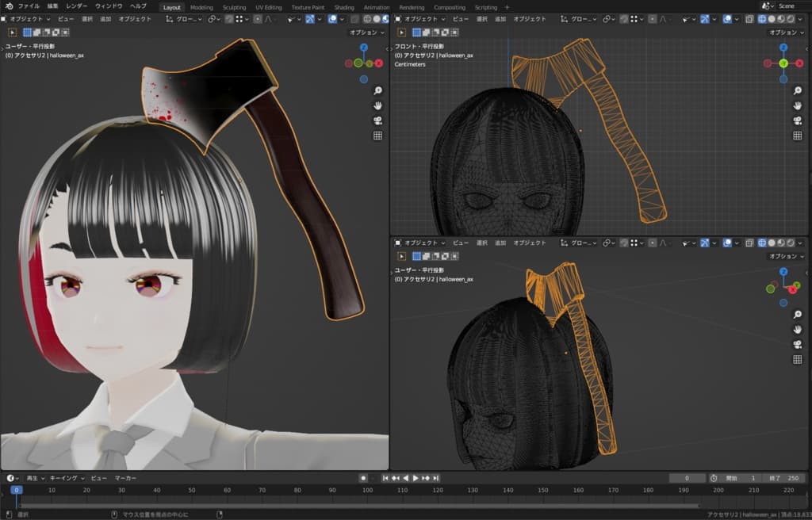Open 追加 menu in left viewport header
Screen dimensions: 812x520
click(x=105, y=18)
